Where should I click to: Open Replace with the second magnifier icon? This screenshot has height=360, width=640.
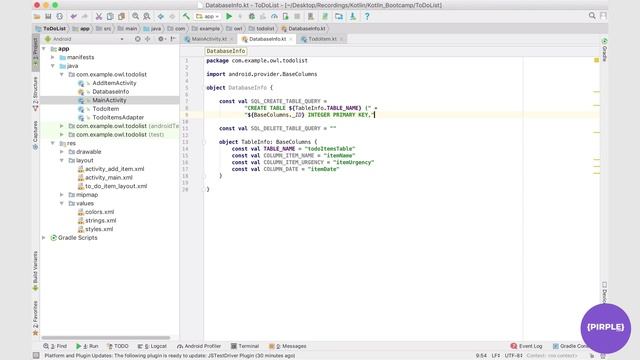click(x=147, y=16)
